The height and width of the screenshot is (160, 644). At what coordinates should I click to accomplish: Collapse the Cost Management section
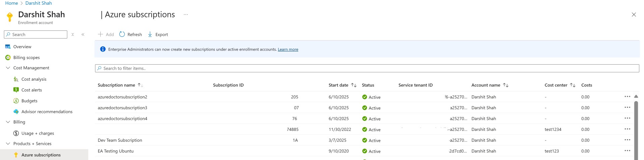8,68
